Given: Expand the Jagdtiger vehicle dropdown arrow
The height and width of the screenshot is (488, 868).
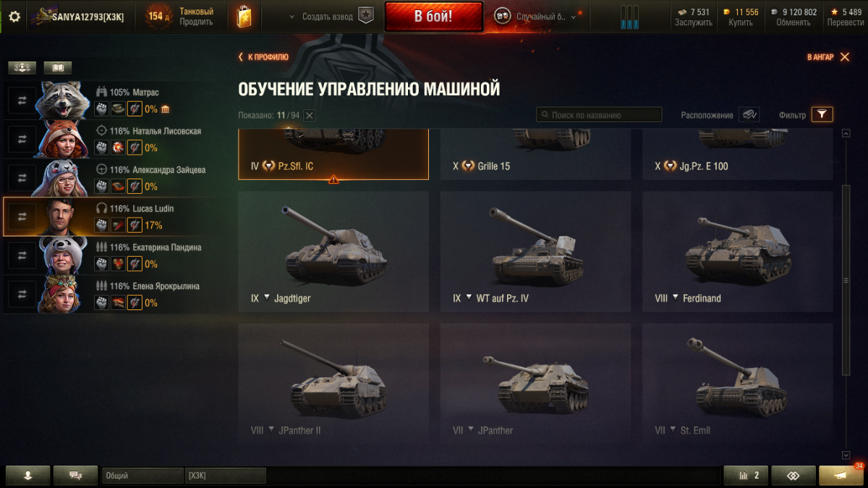Looking at the screenshot, I should click(x=266, y=297).
